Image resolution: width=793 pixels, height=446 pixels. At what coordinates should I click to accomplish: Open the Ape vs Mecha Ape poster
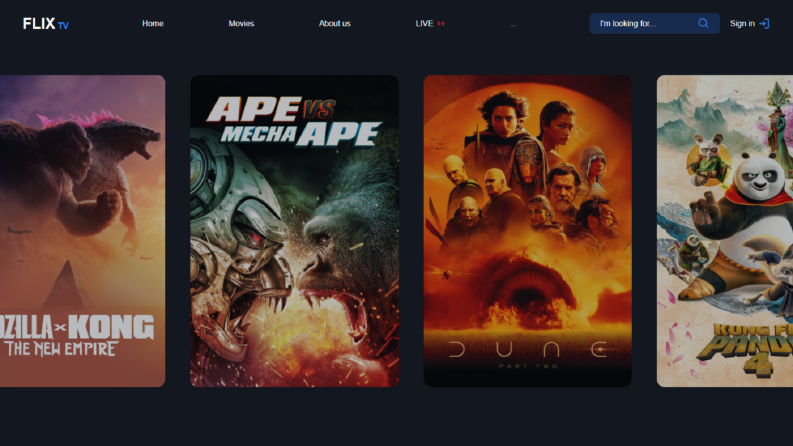tap(294, 231)
